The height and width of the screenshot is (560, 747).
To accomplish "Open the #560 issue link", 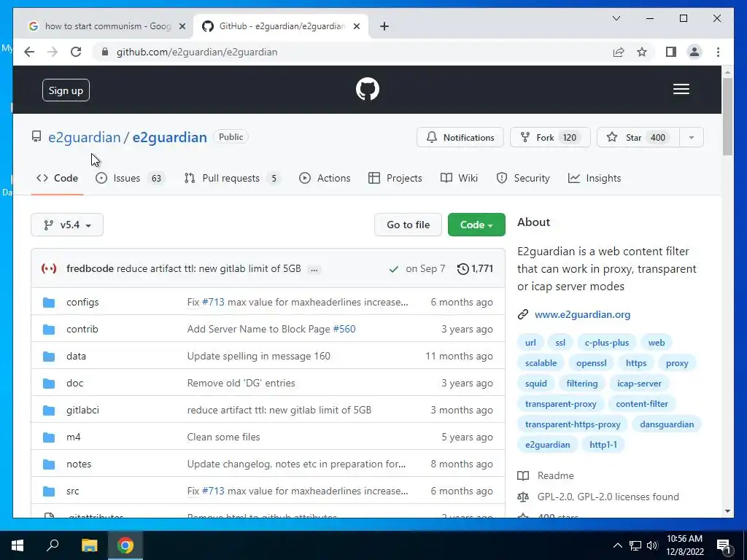I will [x=344, y=330].
